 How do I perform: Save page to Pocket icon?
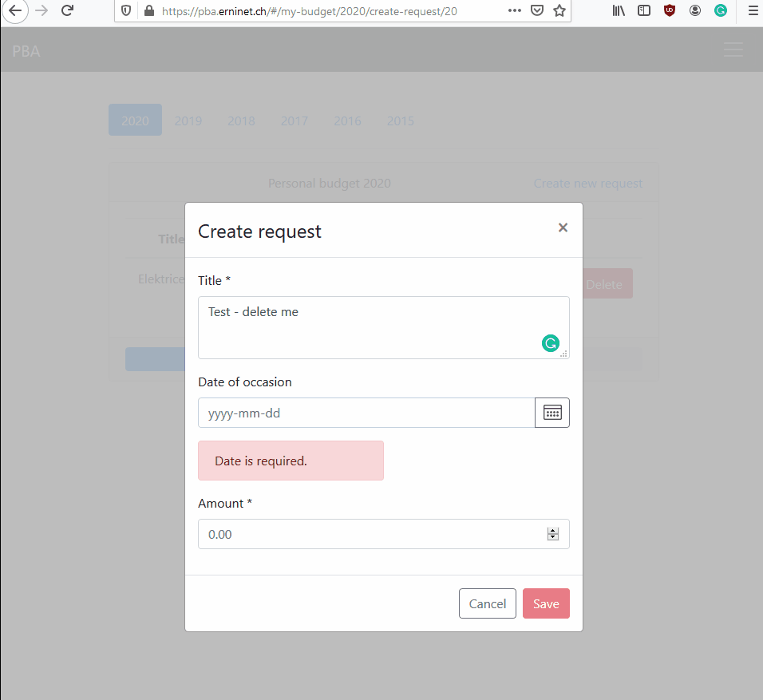coord(536,10)
